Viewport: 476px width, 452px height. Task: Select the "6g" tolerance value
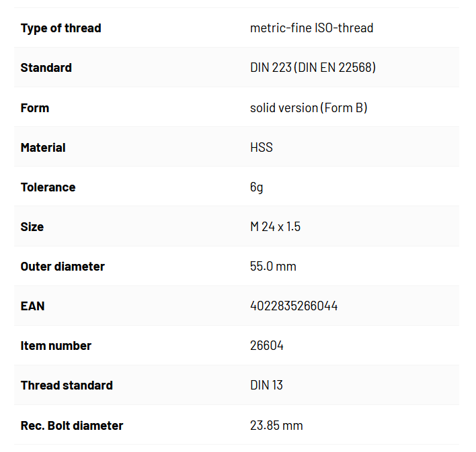click(257, 187)
